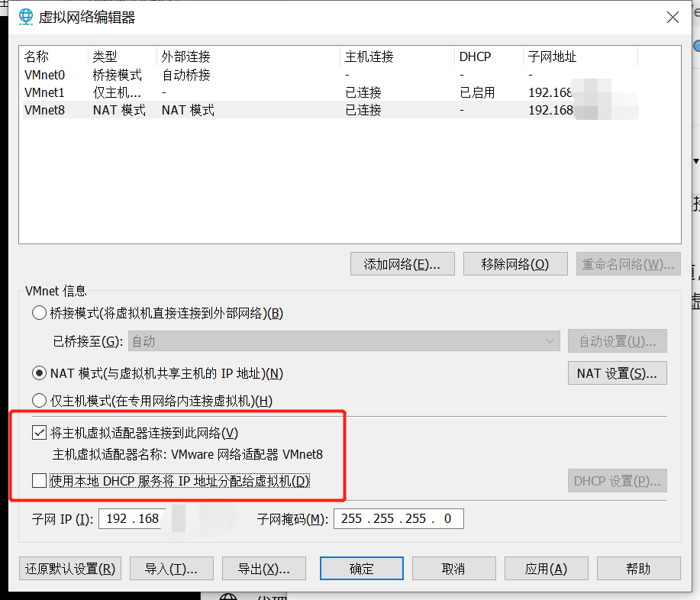Click 导入(T) button
700x600 pixels.
172,569
